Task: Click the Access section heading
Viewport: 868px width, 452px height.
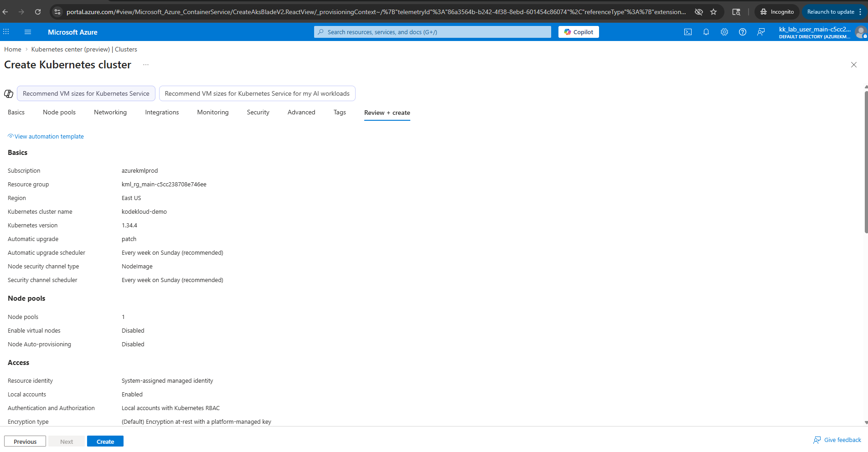Action: [18, 363]
